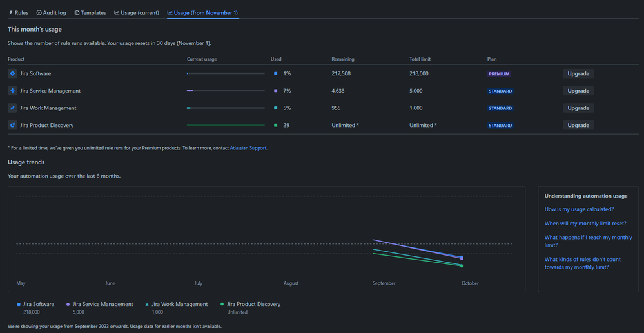Click the purple square beside 7% used
The height and width of the screenshot is (333, 644).
pos(276,91)
